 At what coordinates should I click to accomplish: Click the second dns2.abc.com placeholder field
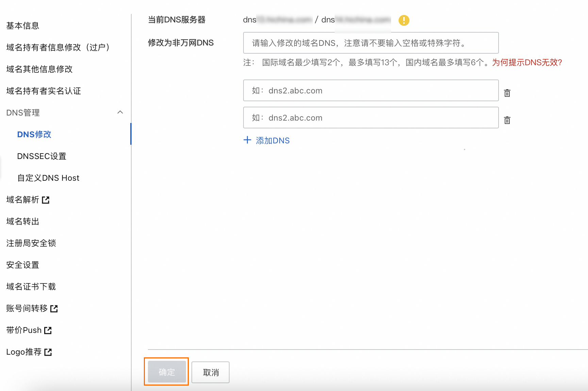click(371, 118)
